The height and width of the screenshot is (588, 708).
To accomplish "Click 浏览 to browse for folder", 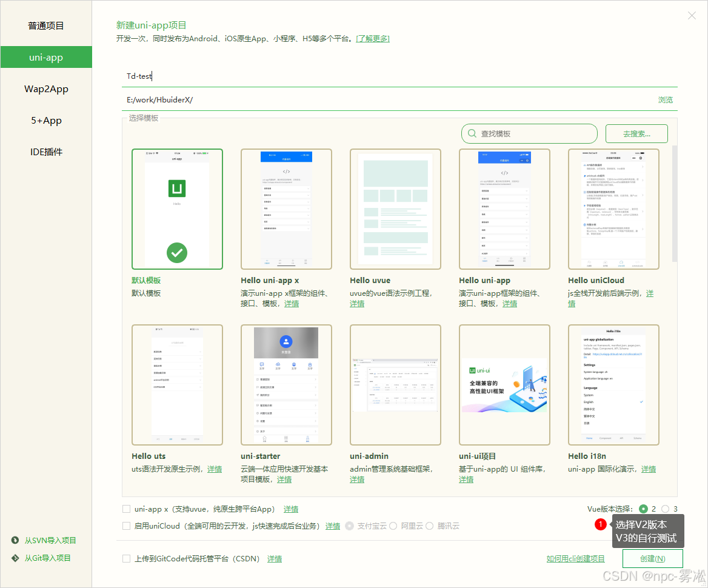I will pyautogui.click(x=665, y=100).
